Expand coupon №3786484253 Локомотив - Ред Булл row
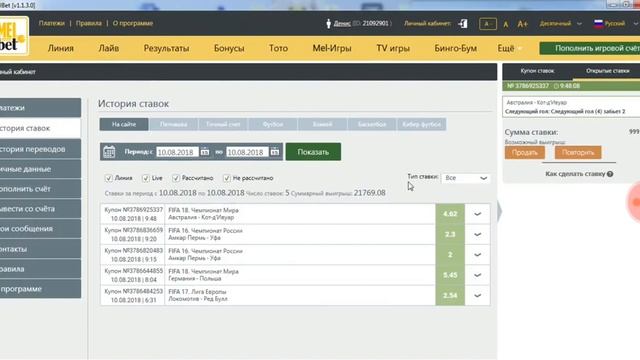 [478, 296]
